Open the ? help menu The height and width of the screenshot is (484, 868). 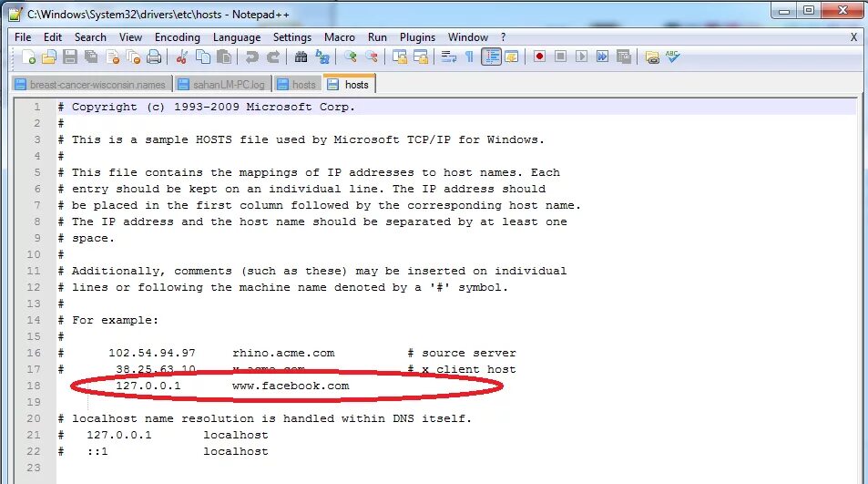click(x=503, y=37)
